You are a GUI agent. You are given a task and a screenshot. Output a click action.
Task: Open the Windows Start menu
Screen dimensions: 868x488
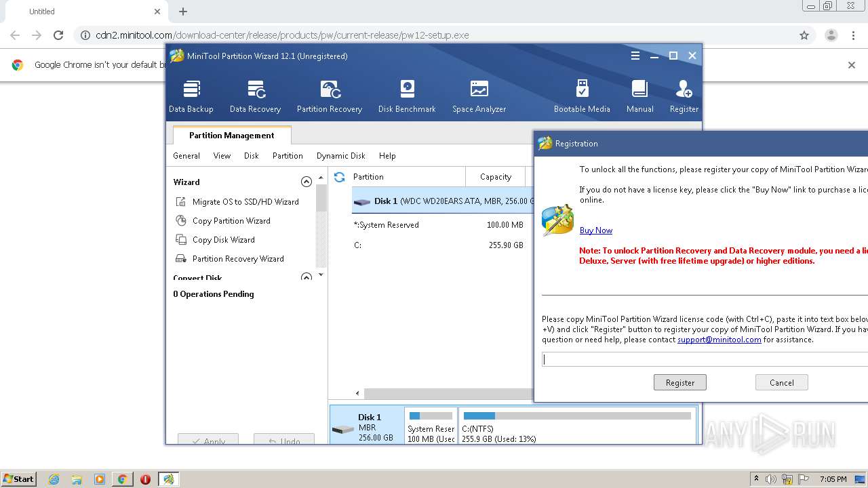(19, 479)
